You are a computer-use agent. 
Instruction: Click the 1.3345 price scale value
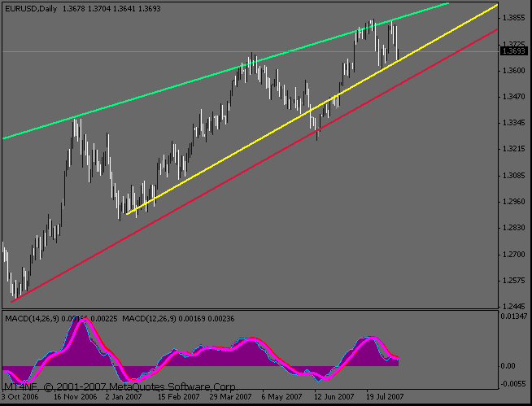pyautogui.click(x=513, y=123)
